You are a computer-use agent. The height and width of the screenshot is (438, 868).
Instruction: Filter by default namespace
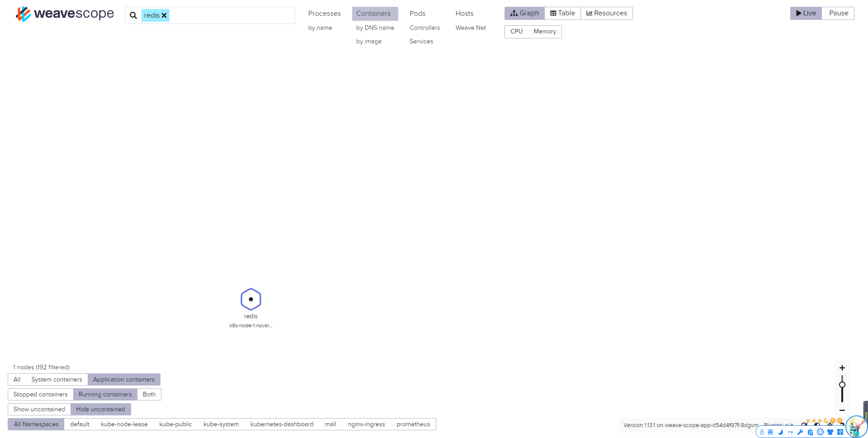[80, 424]
